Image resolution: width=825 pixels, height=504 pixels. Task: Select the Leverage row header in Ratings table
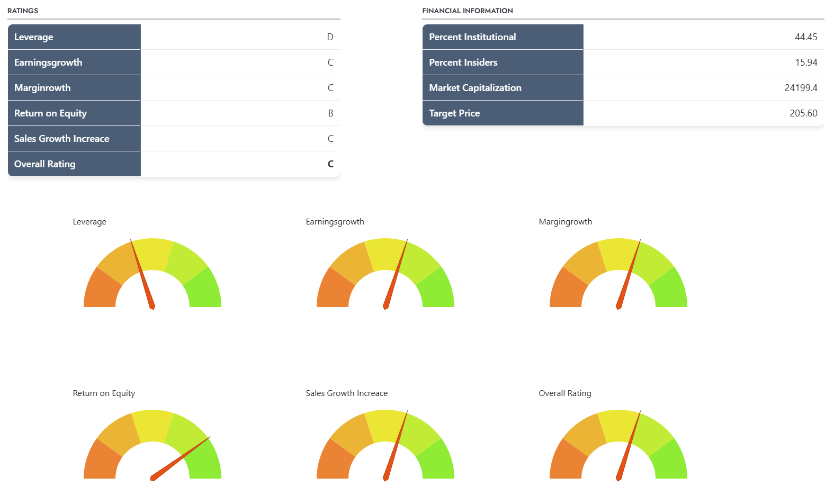34,37
